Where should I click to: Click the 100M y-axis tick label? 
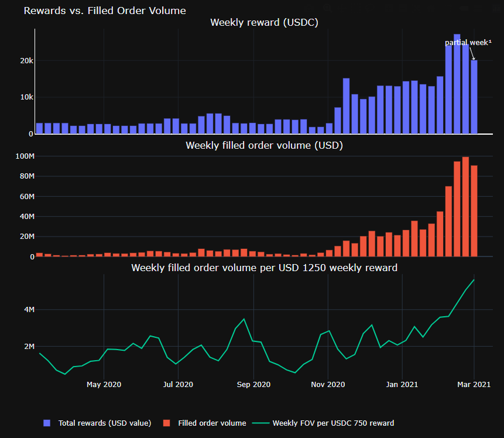(24, 156)
